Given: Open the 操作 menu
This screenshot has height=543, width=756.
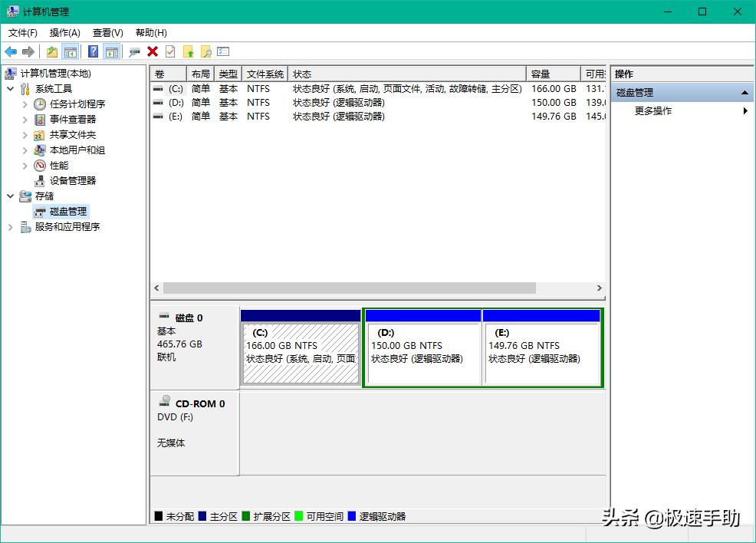Looking at the screenshot, I should click(64, 33).
